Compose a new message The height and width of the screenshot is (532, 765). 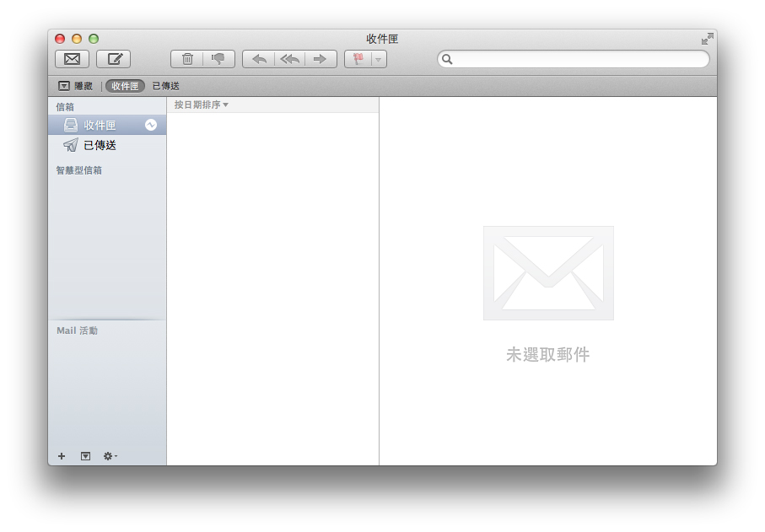point(113,59)
